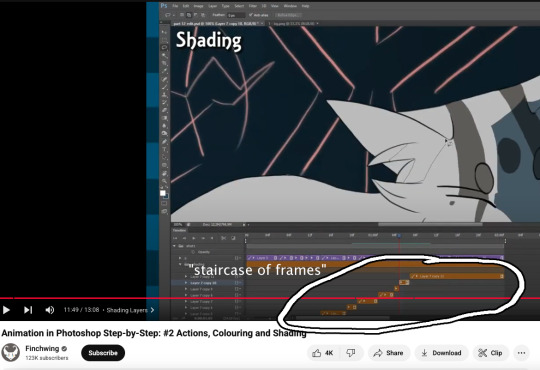Select the purple Layer 1 timeline clip
Screen dimensions: 540x370
262,258
